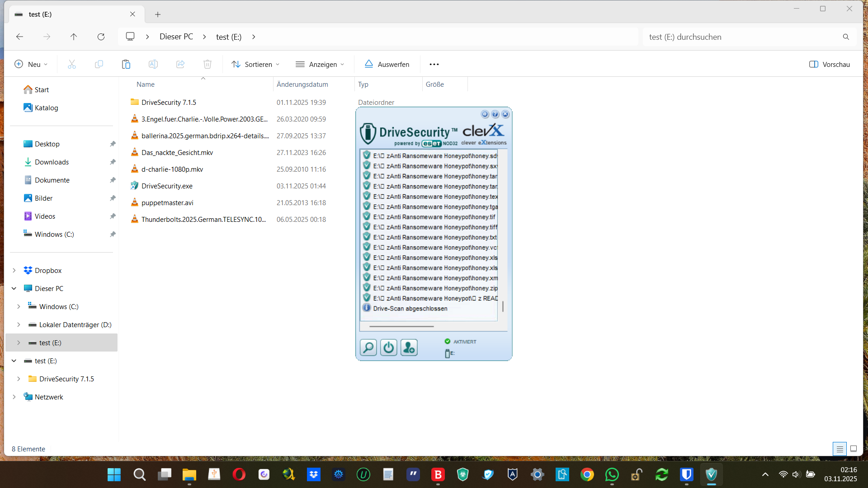This screenshot has width=868, height=488.
Task: Start a scan with DriveSecurity magnifier button
Action: coord(368,347)
